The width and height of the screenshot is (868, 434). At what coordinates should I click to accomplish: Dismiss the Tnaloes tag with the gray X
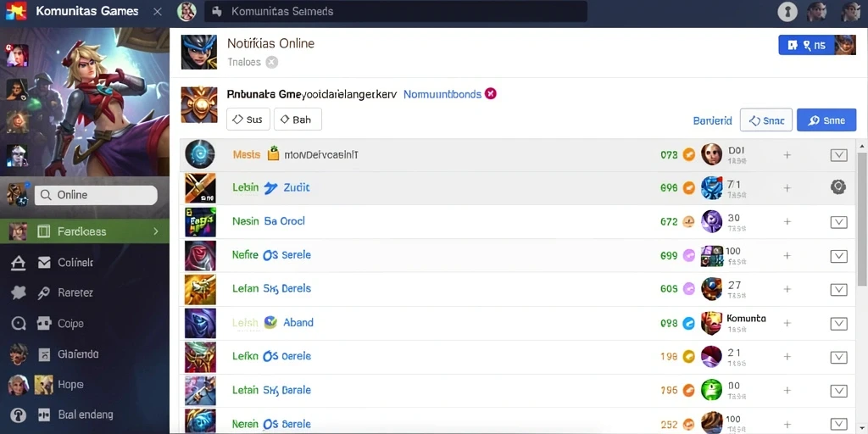pyautogui.click(x=271, y=62)
